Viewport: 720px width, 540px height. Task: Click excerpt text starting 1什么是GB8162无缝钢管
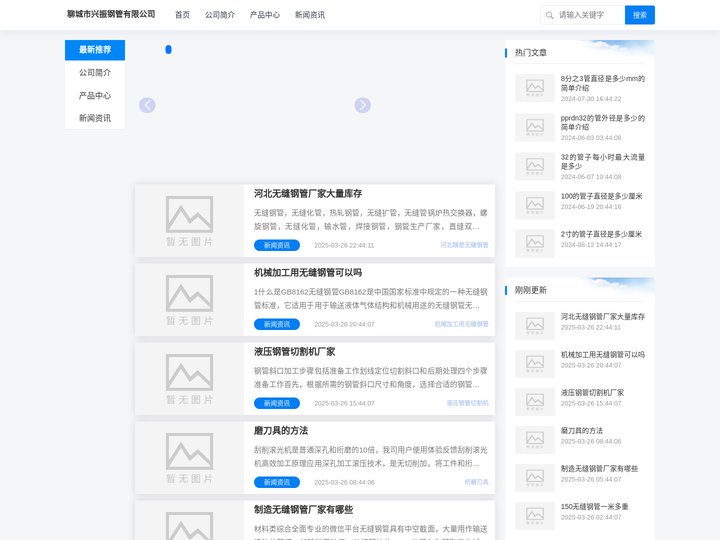coord(371,298)
